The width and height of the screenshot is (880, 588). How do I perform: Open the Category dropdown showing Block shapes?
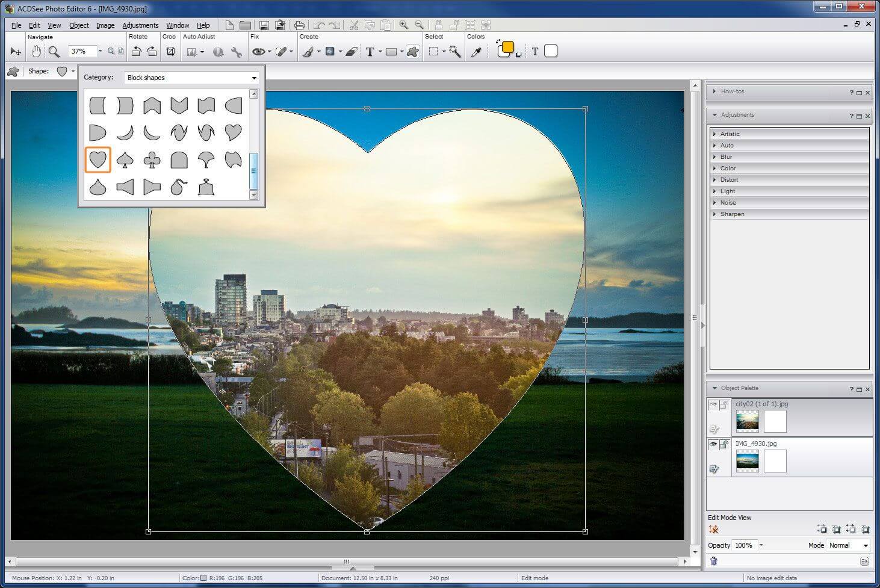(x=192, y=78)
